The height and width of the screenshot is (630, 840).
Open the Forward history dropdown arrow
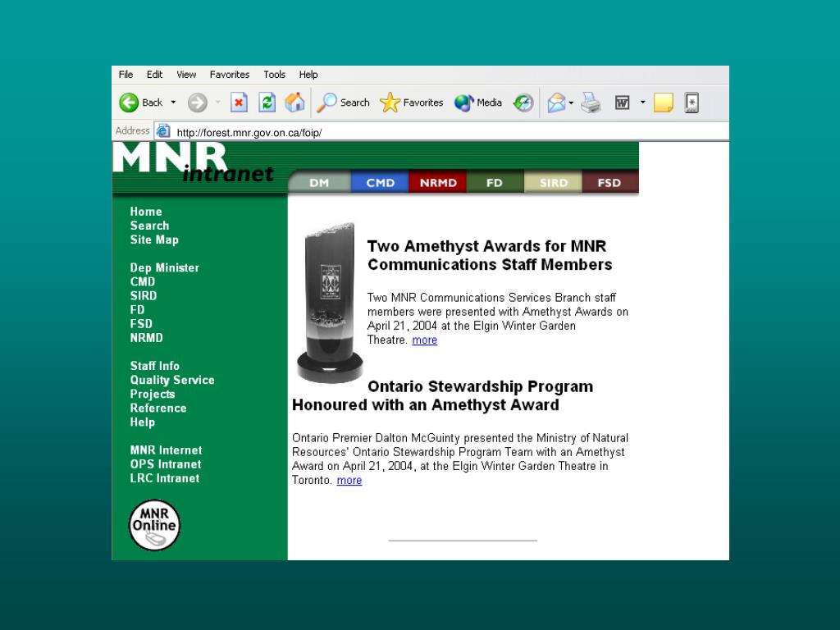pyautogui.click(x=218, y=103)
